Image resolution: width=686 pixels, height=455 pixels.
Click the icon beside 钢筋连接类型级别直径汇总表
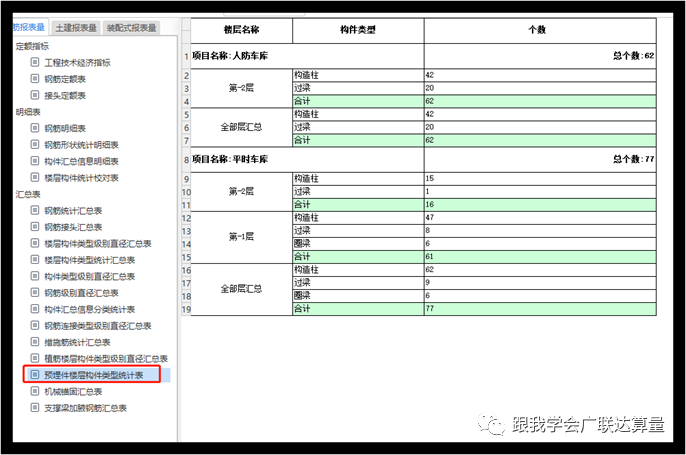pyautogui.click(x=35, y=325)
